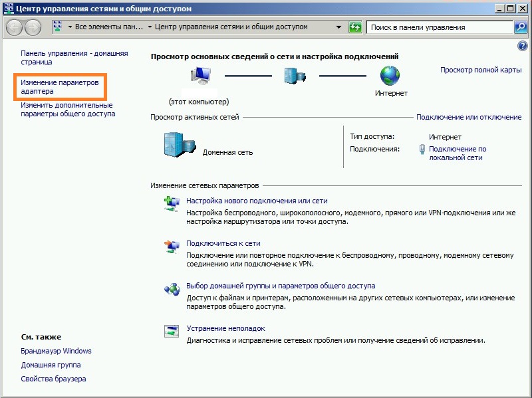The height and width of the screenshot is (398, 532).
Task: Open Подключение по локальной сети link
Action: pos(458,153)
